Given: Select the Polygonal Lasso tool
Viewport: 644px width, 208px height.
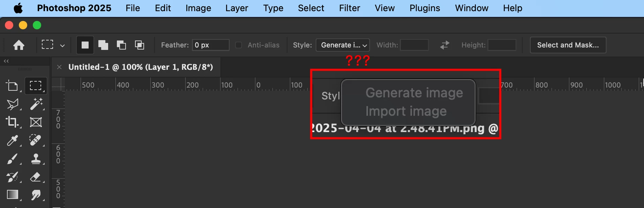Looking at the screenshot, I should click(13, 104).
